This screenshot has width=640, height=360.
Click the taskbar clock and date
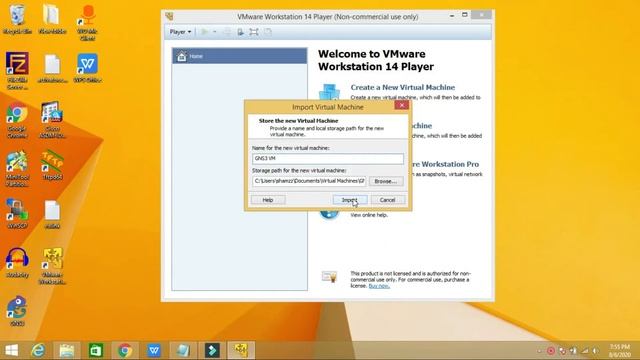click(x=620, y=351)
